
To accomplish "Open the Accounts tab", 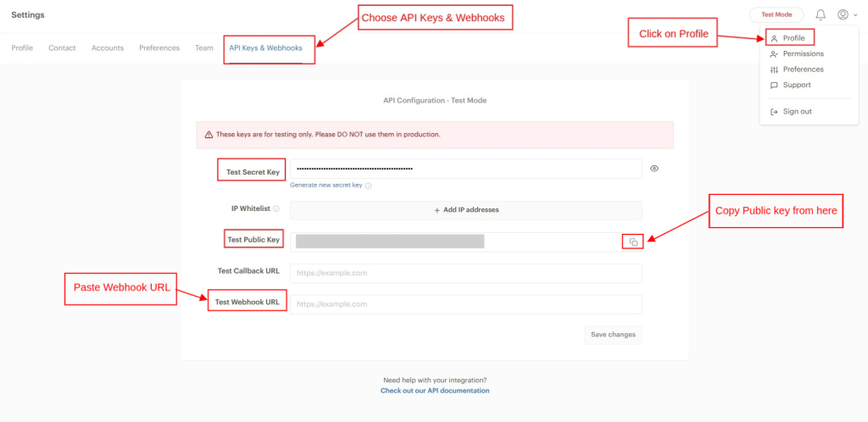I will [x=108, y=48].
